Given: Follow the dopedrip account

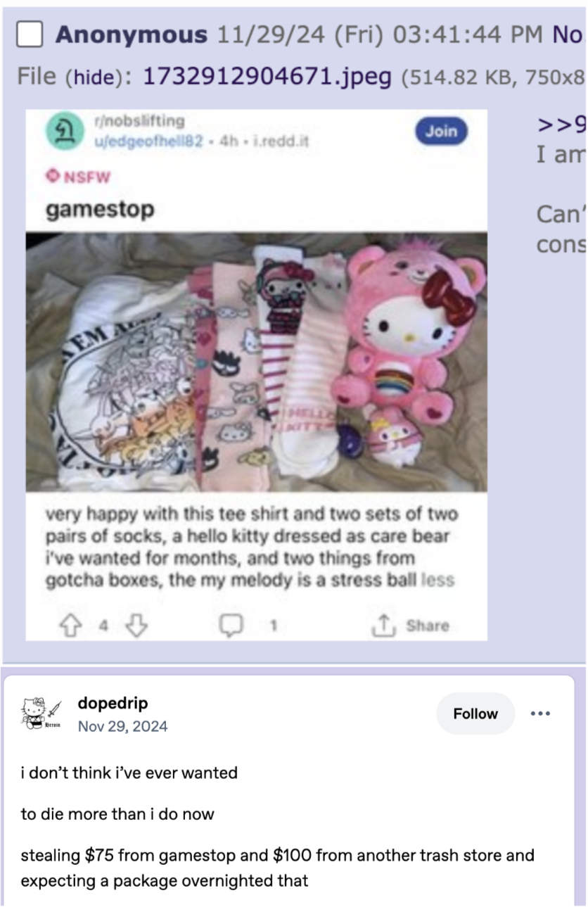Looking at the screenshot, I should point(475,714).
